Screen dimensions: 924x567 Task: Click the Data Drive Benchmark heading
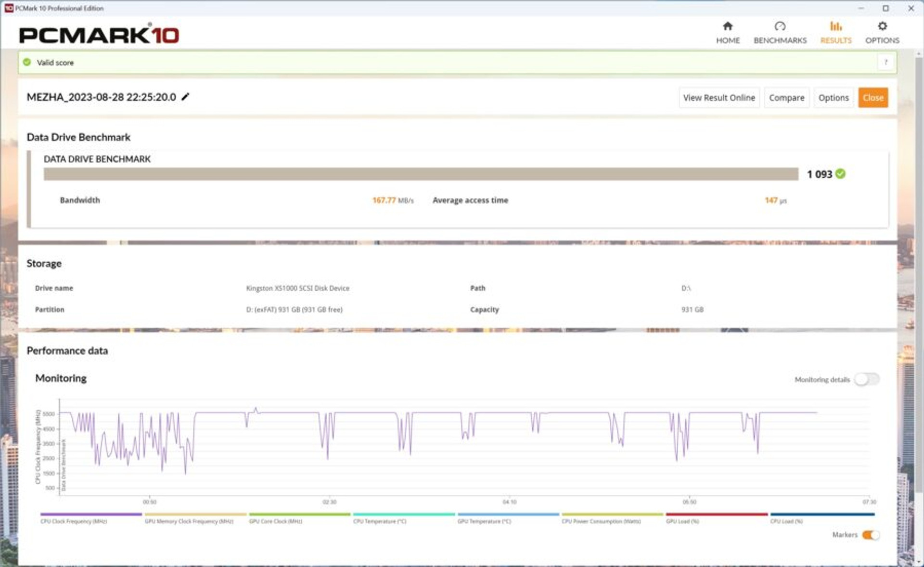coord(78,137)
